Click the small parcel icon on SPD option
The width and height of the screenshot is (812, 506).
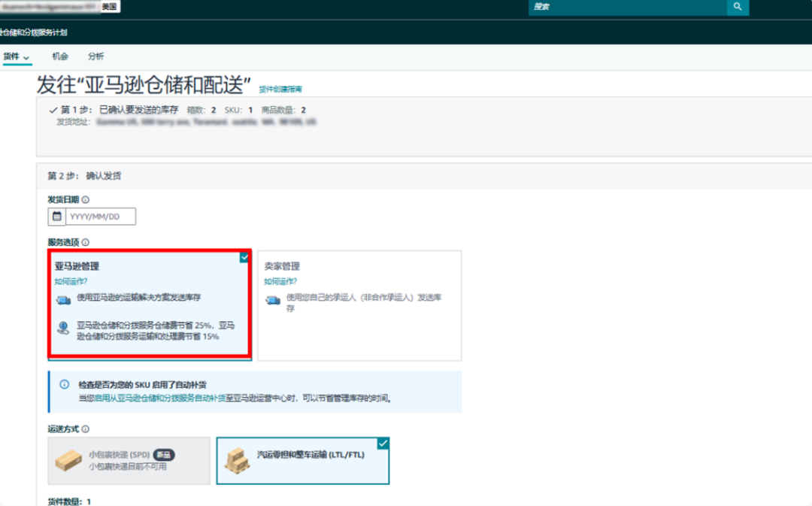(70, 460)
